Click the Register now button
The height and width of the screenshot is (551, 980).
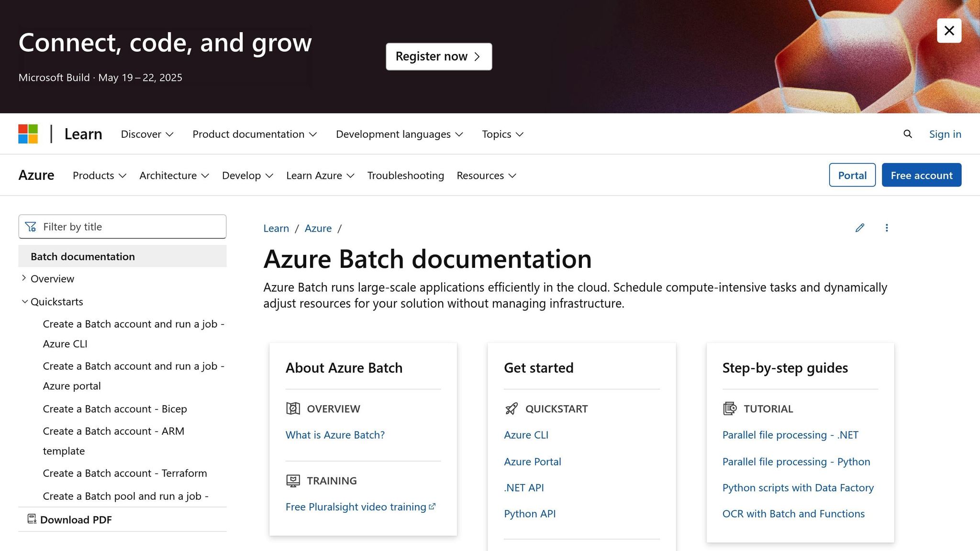[x=439, y=56]
